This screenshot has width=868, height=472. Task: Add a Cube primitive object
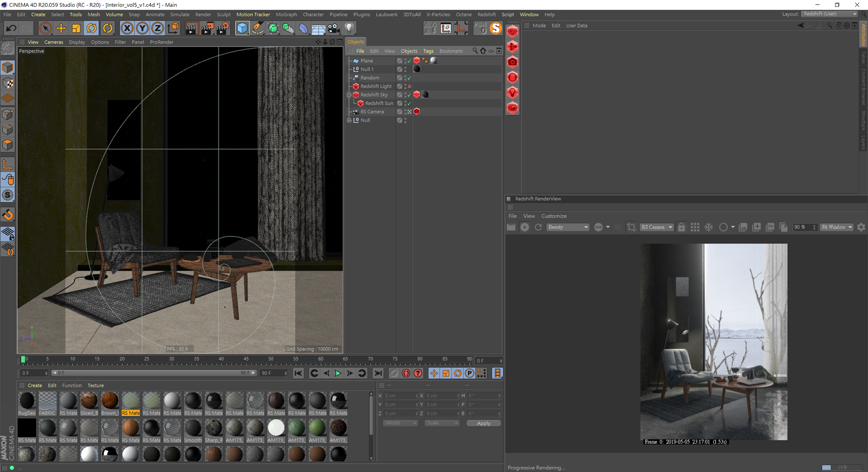pyautogui.click(x=242, y=28)
